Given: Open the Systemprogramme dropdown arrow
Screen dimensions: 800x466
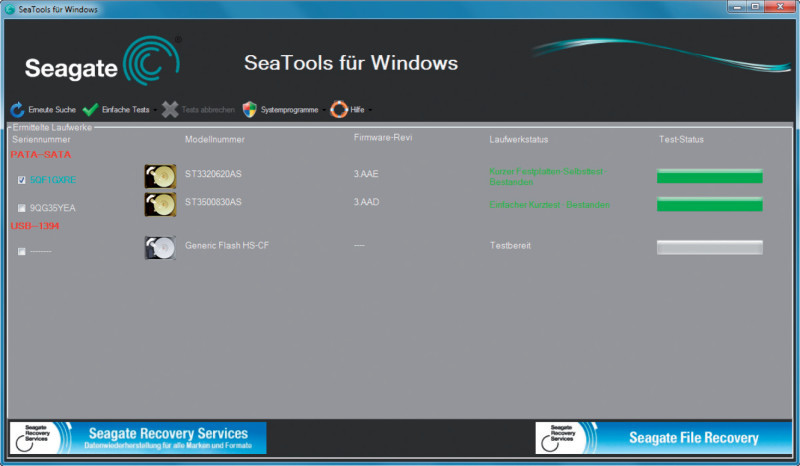Looking at the screenshot, I should [323, 110].
